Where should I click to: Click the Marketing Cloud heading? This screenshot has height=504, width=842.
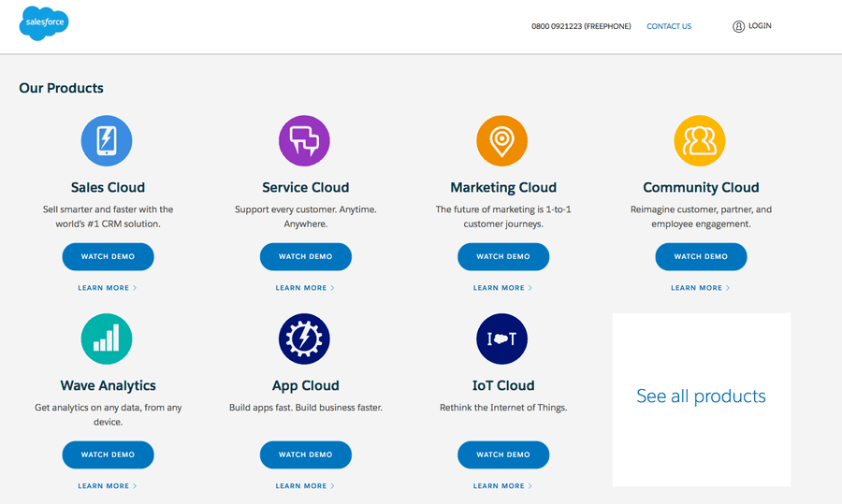(503, 187)
